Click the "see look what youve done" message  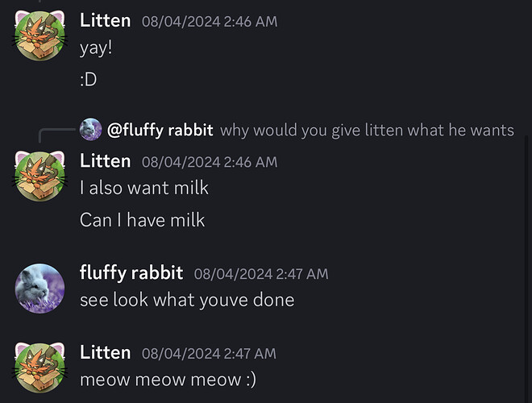point(187,301)
